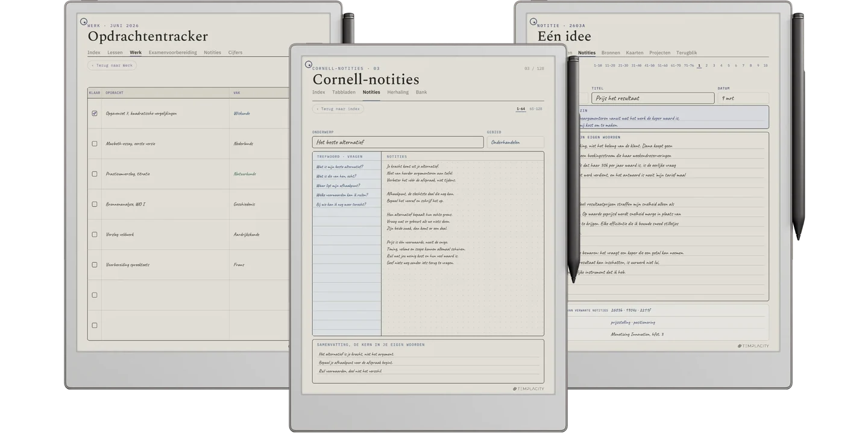Viewport: 868px width, 433px height.
Task: Click the Terug naar Werk button
Action: (112, 65)
